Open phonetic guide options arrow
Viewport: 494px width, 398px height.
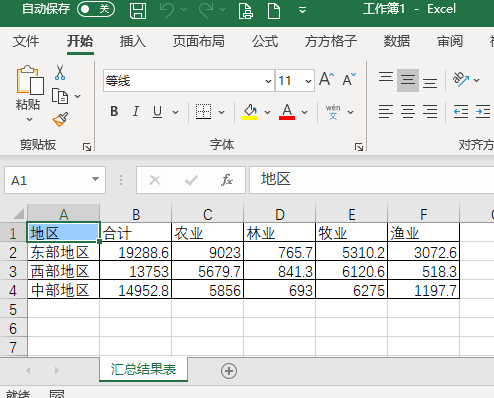(x=350, y=112)
